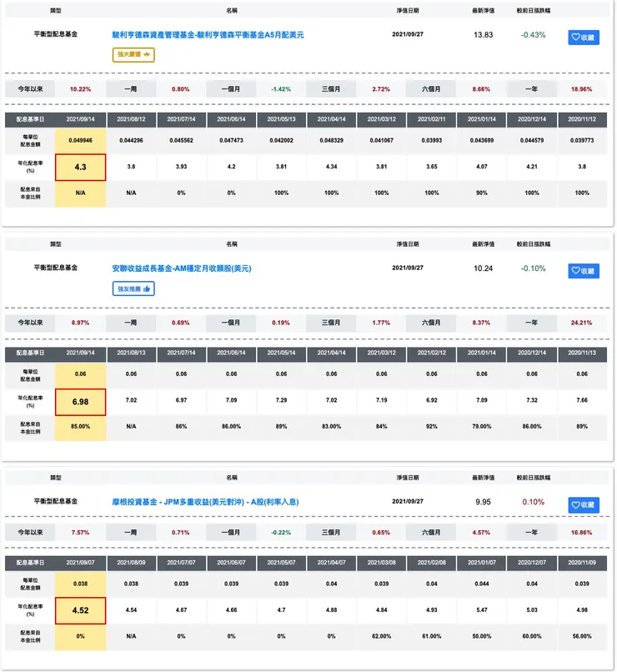Click the dividend amount 0.03993
The height and width of the screenshot is (672, 617).
(x=431, y=140)
